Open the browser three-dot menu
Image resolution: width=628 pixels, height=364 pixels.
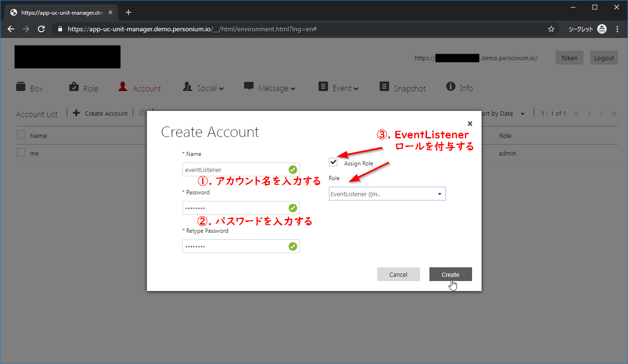(x=617, y=29)
